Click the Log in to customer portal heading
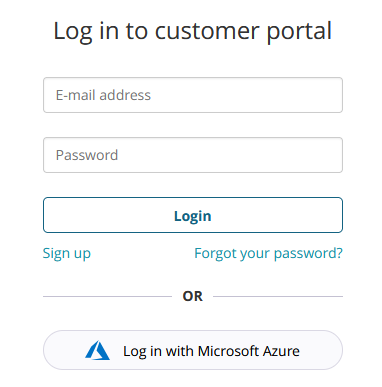Viewport: 382px width, 387px height. tap(193, 31)
